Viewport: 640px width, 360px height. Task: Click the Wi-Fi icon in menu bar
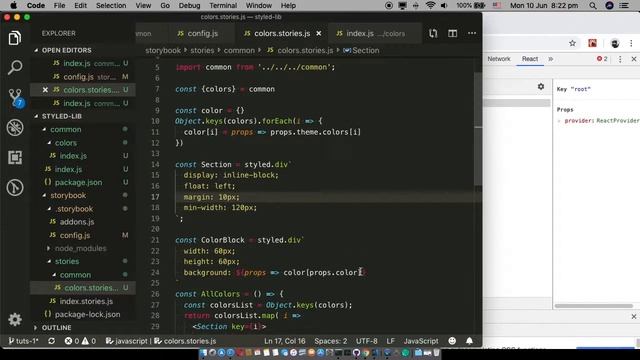pos(430,6)
